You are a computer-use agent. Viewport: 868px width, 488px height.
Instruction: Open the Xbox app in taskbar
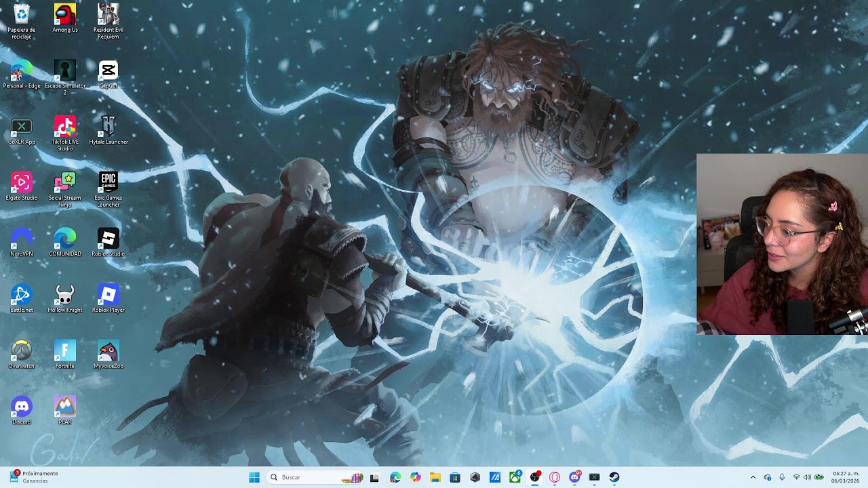click(x=515, y=477)
